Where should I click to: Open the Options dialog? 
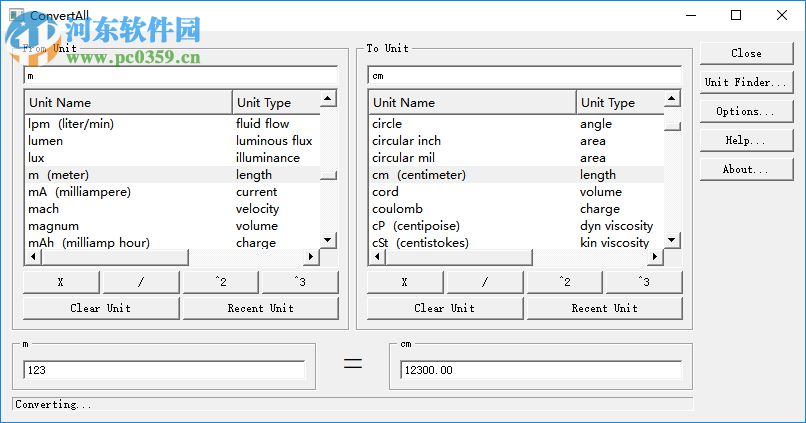tap(746, 111)
